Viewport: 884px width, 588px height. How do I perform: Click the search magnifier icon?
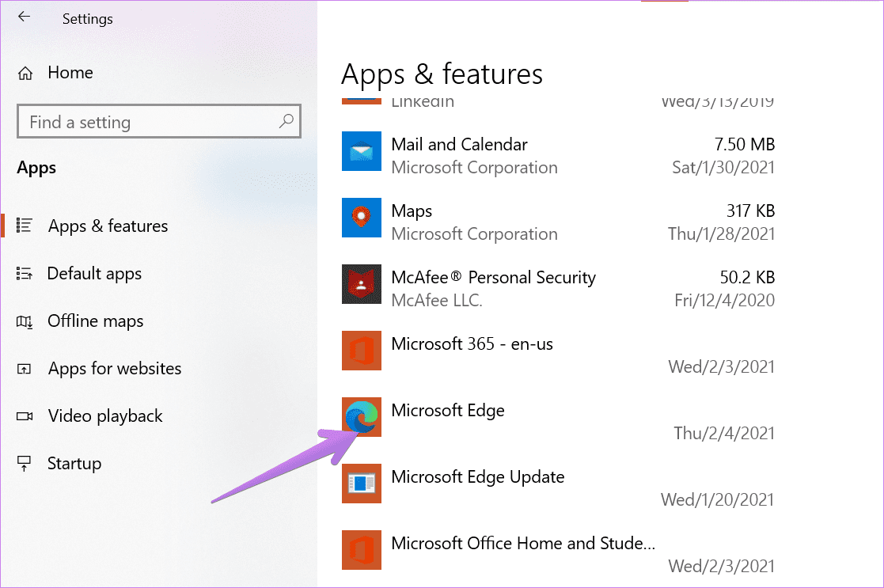tap(286, 120)
